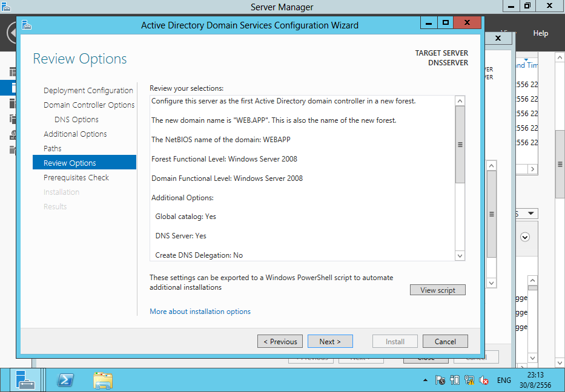565x392 pixels.
Task: Cancel the AD DS configuration wizard
Action: [x=445, y=341]
